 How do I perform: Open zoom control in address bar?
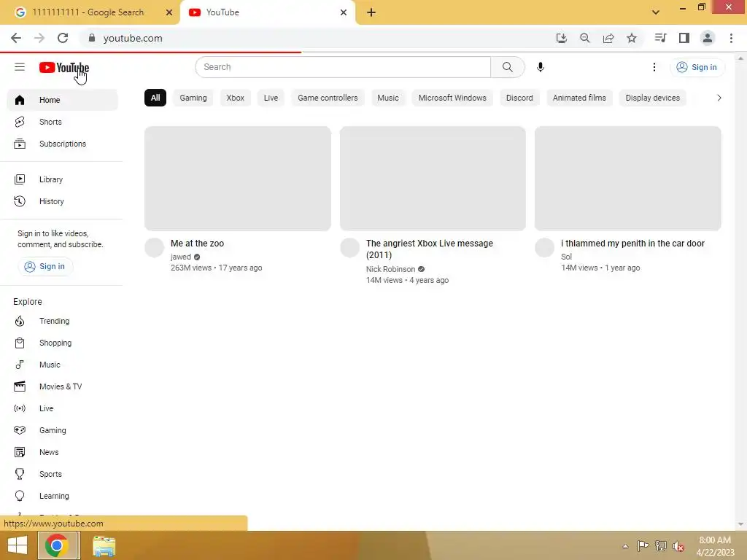(585, 38)
